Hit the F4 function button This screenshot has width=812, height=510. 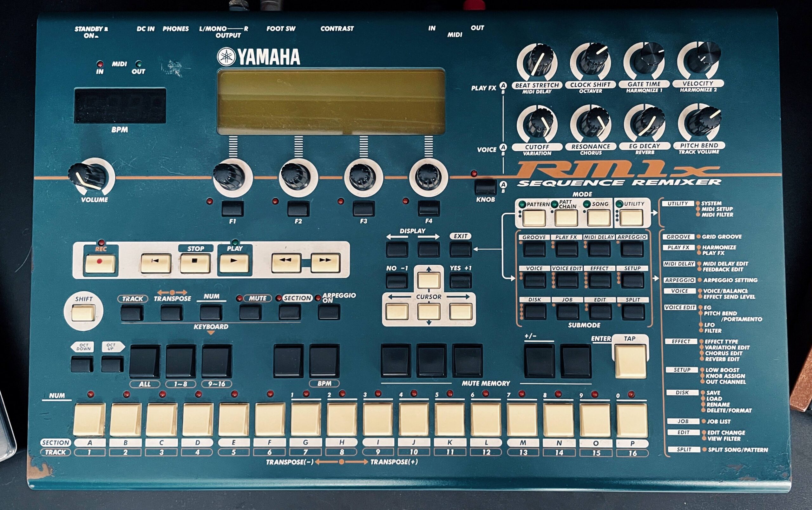tap(429, 209)
